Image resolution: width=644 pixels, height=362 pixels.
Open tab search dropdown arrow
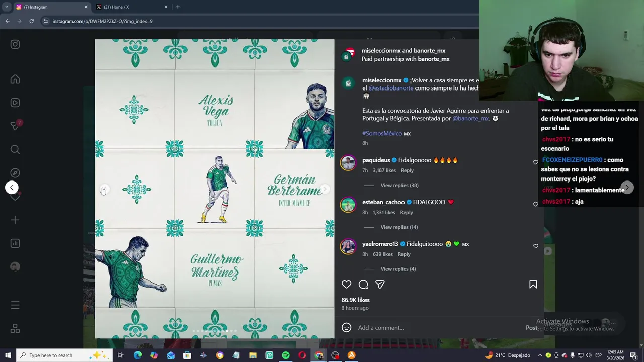click(x=7, y=7)
